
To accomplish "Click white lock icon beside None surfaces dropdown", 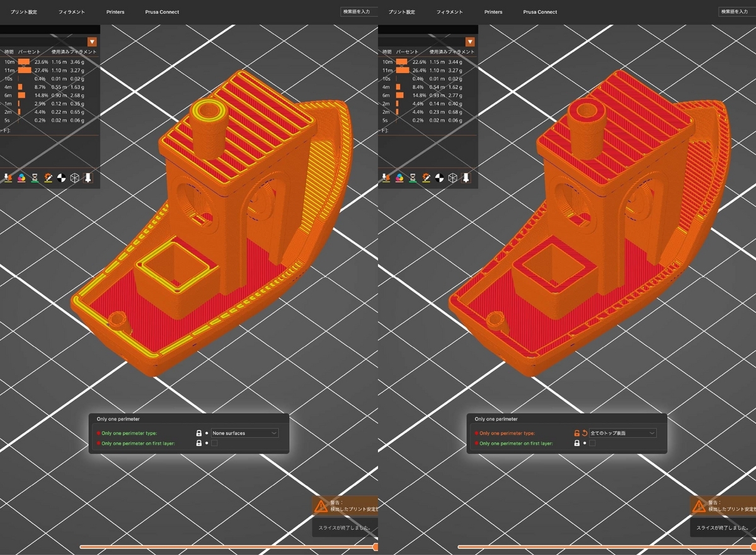I will [x=199, y=433].
